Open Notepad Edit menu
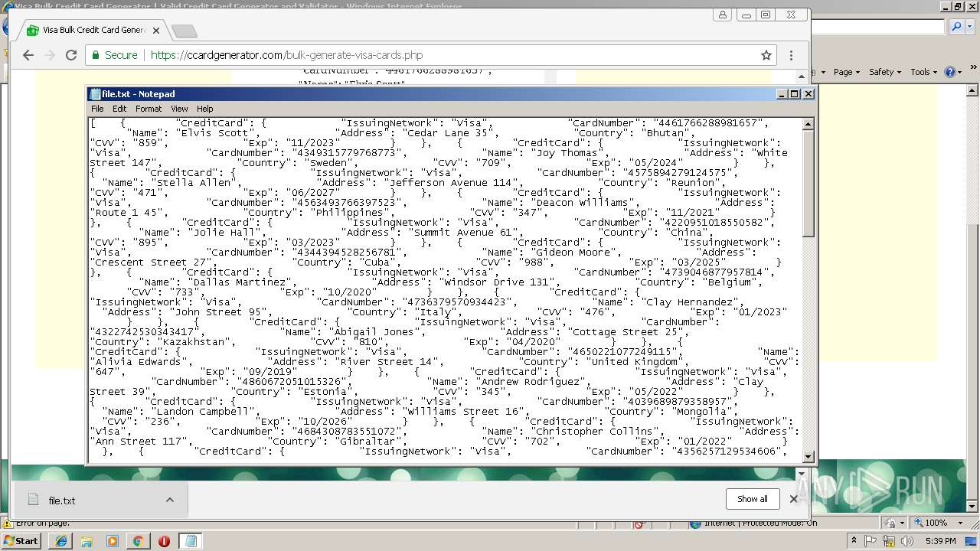The height and width of the screenshot is (551, 980). (x=119, y=109)
